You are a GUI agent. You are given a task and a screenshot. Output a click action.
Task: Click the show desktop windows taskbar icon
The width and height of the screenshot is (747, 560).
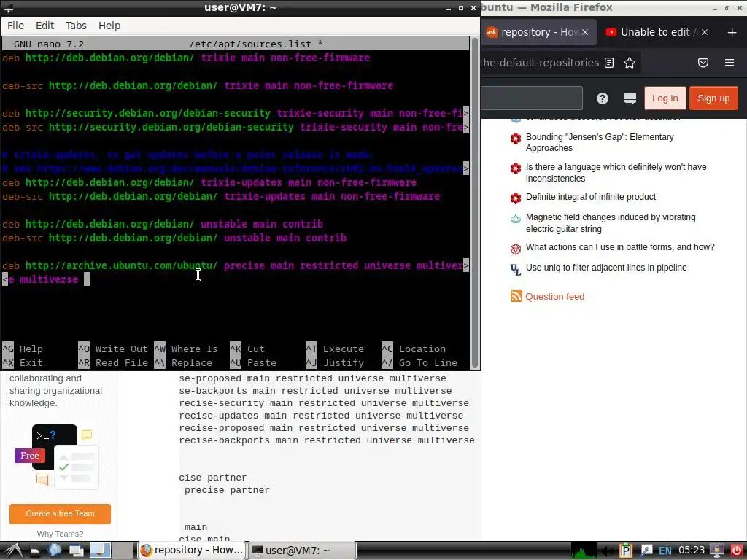pyautogui.click(x=76, y=551)
